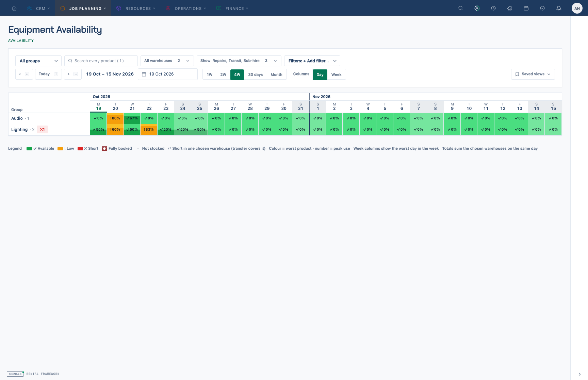Click Audio's 67% cell on 21 Oct
Image resolution: width=588 pixels, height=380 pixels.
click(x=132, y=118)
